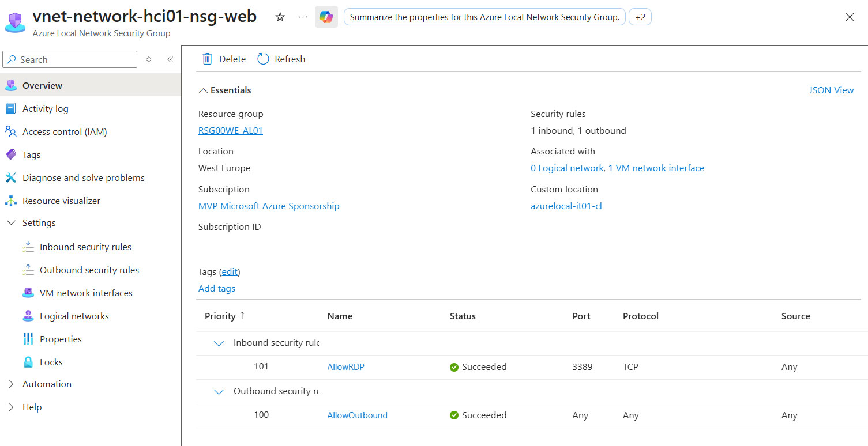868x446 pixels.
Task: Click the Diagnose and solve problems wrench icon
Action: pos(11,177)
